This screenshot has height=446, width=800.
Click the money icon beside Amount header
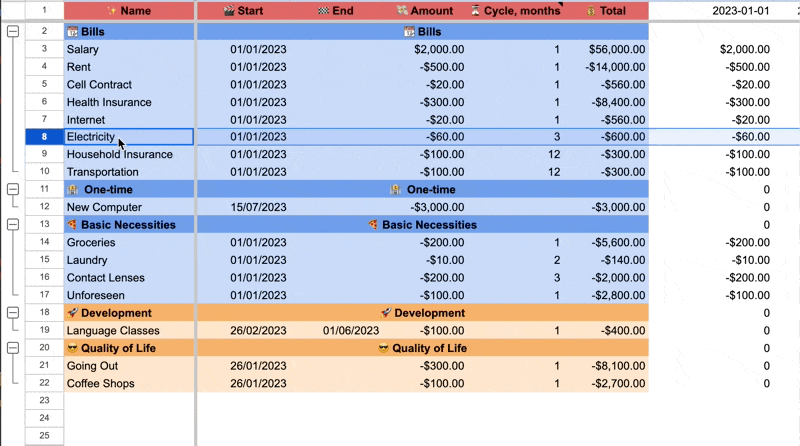(x=400, y=11)
